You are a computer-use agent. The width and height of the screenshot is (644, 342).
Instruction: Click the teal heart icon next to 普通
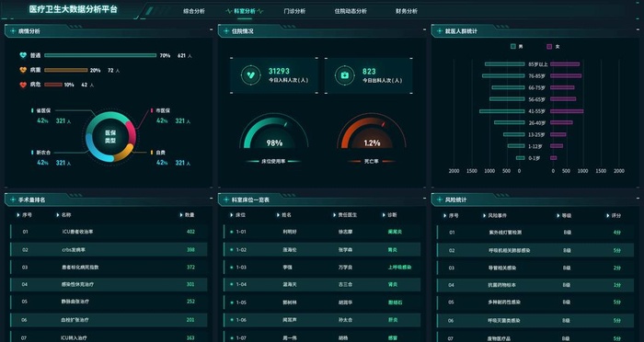pyautogui.click(x=23, y=55)
